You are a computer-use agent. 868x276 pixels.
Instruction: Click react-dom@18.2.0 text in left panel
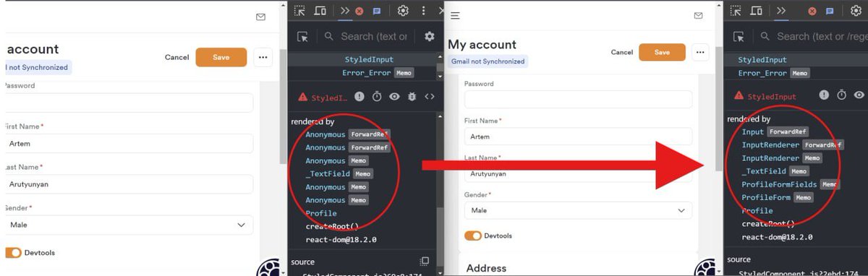(x=341, y=239)
